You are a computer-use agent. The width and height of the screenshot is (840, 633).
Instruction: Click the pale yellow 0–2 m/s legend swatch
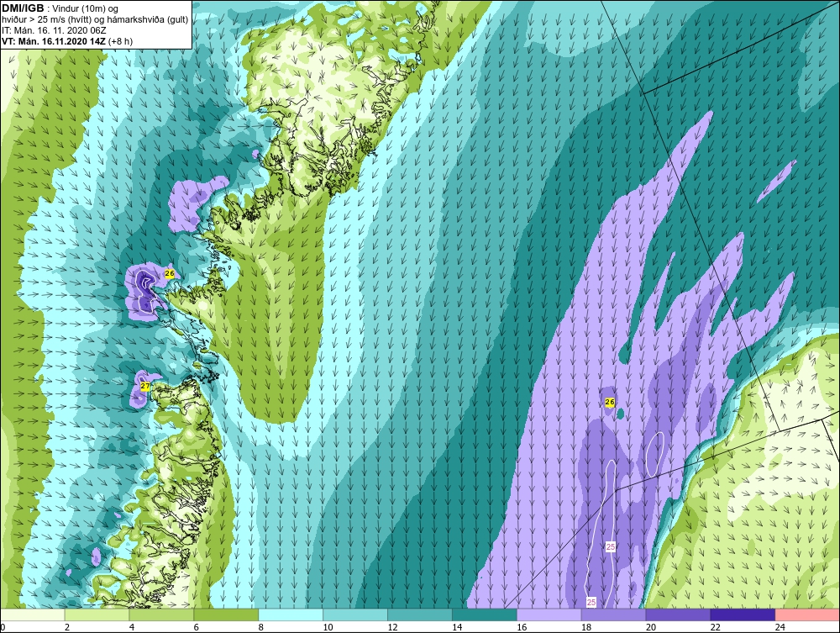click(x=33, y=615)
